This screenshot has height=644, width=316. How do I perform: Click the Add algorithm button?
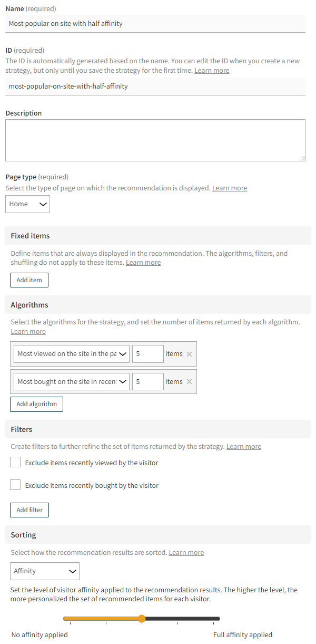point(36,403)
